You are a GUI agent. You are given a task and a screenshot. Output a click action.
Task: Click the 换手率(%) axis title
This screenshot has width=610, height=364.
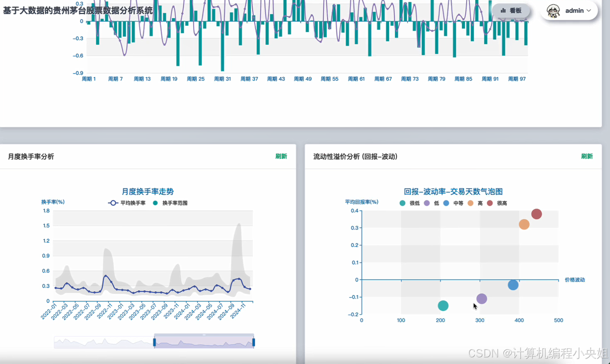pos(53,202)
